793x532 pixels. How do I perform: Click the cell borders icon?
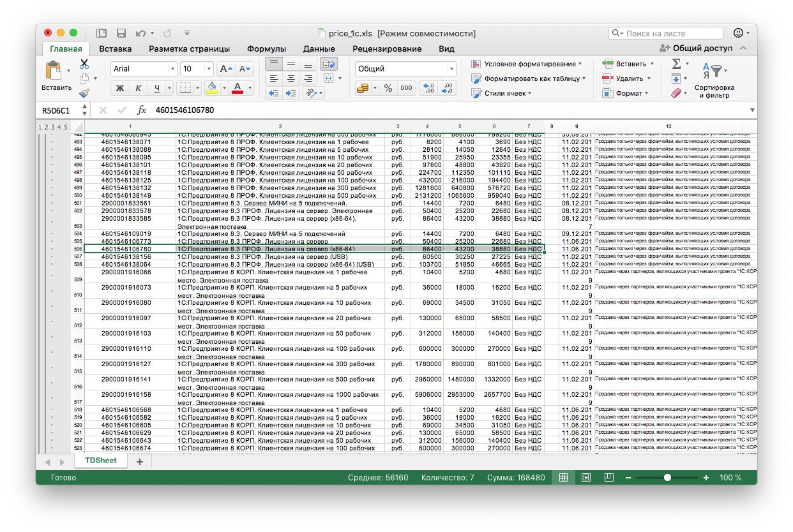click(x=185, y=88)
